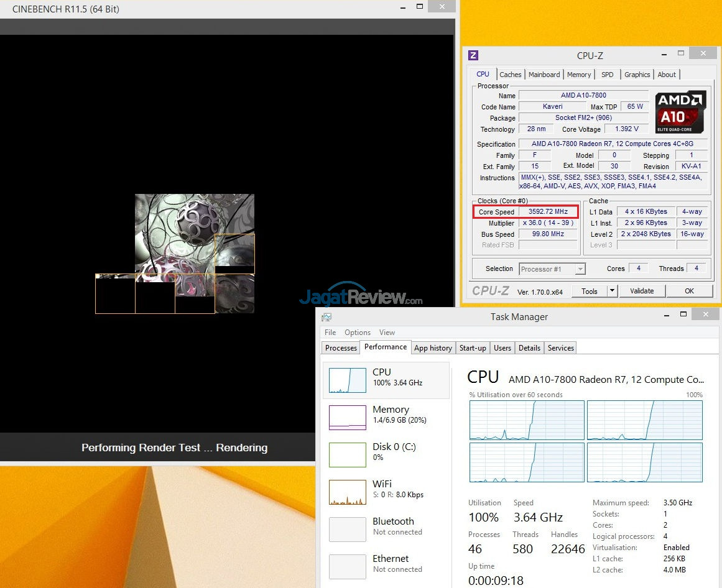Open the Details tab in Task Manager
722x588 pixels.
529,348
